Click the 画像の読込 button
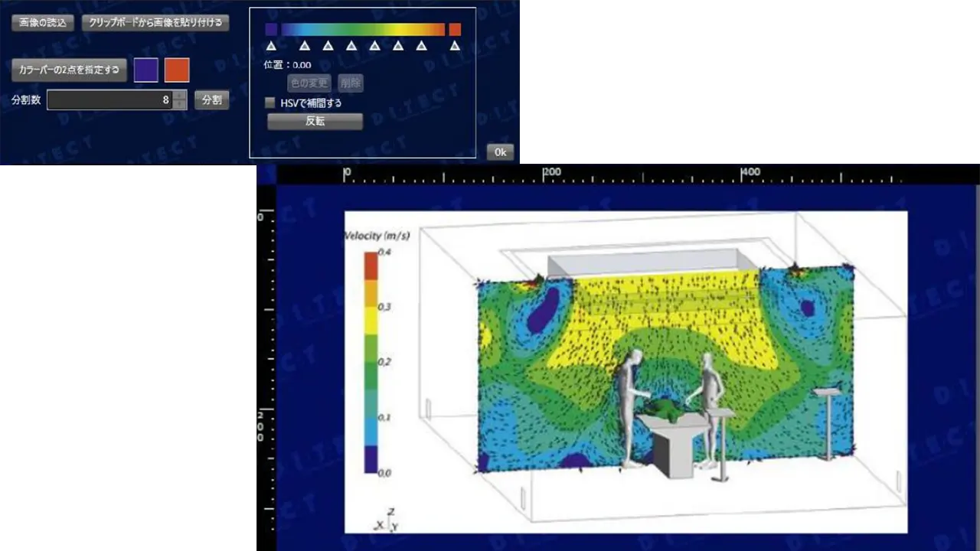 click(x=43, y=23)
